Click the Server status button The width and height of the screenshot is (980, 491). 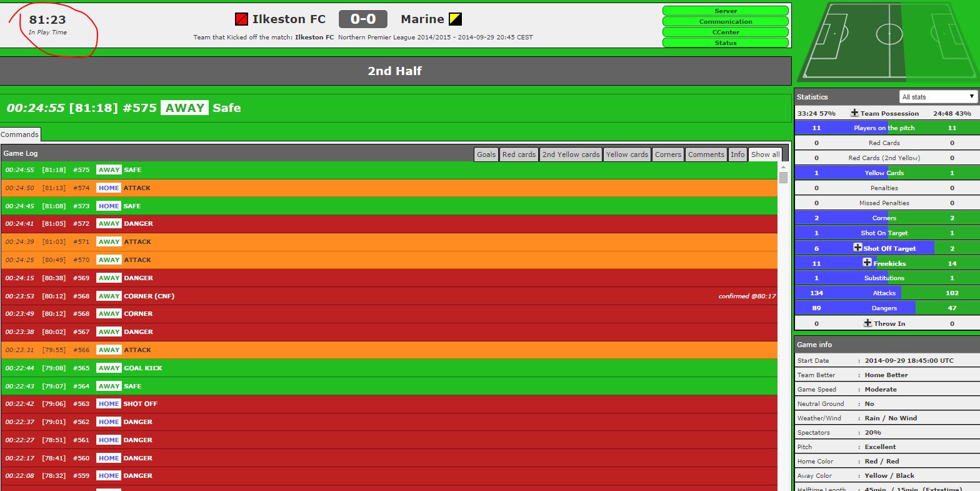point(726,11)
